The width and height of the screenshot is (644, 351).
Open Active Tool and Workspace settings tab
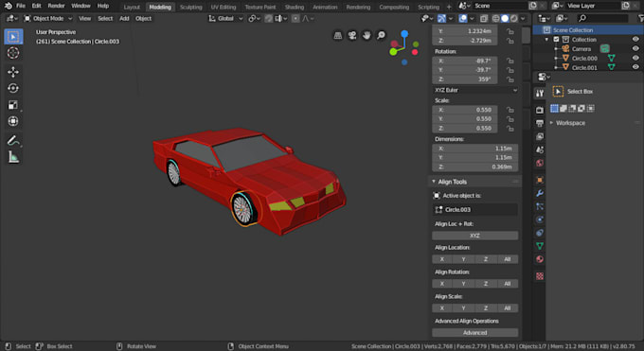click(540, 93)
